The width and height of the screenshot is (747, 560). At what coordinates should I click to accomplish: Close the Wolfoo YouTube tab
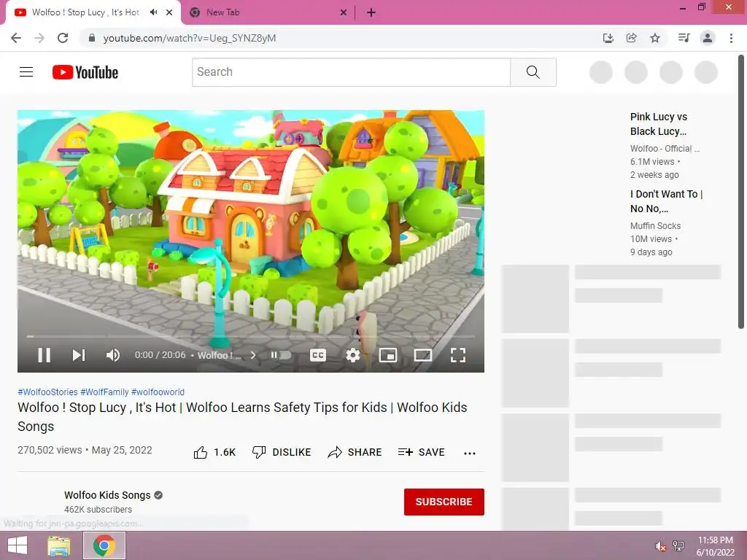(169, 13)
